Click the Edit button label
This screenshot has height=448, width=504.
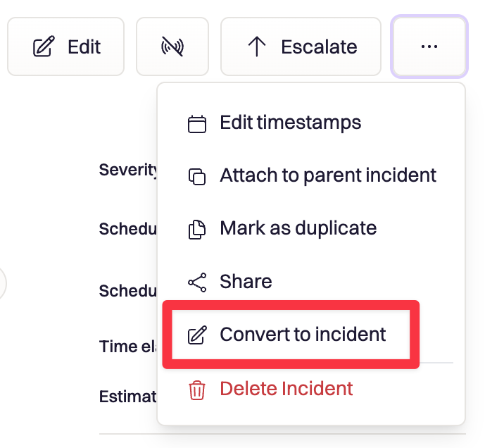click(x=84, y=47)
